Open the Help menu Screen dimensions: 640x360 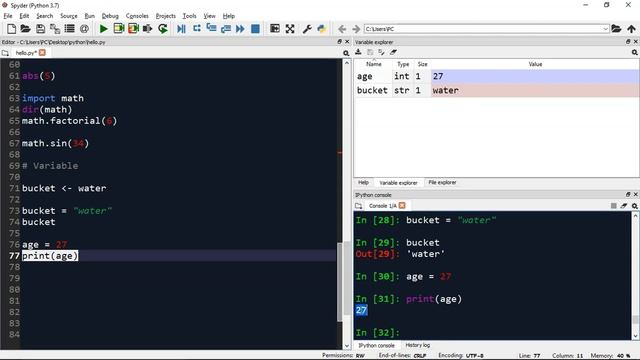tap(229, 16)
